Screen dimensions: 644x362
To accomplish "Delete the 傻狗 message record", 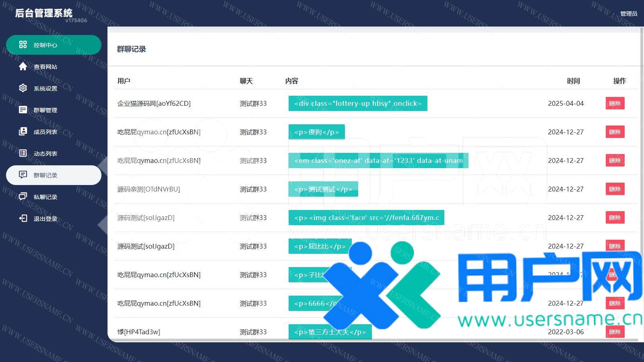I will (x=615, y=132).
